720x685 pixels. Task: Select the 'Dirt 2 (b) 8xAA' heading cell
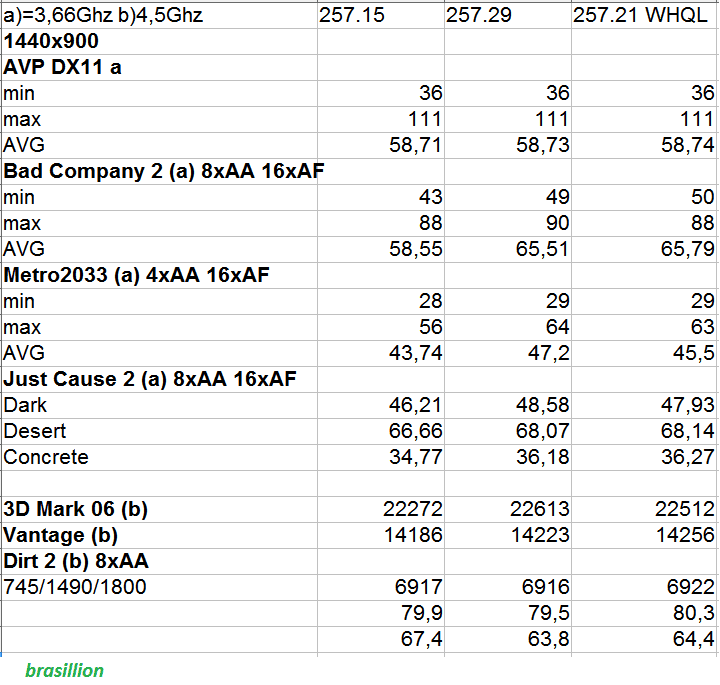click(x=159, y=561)
